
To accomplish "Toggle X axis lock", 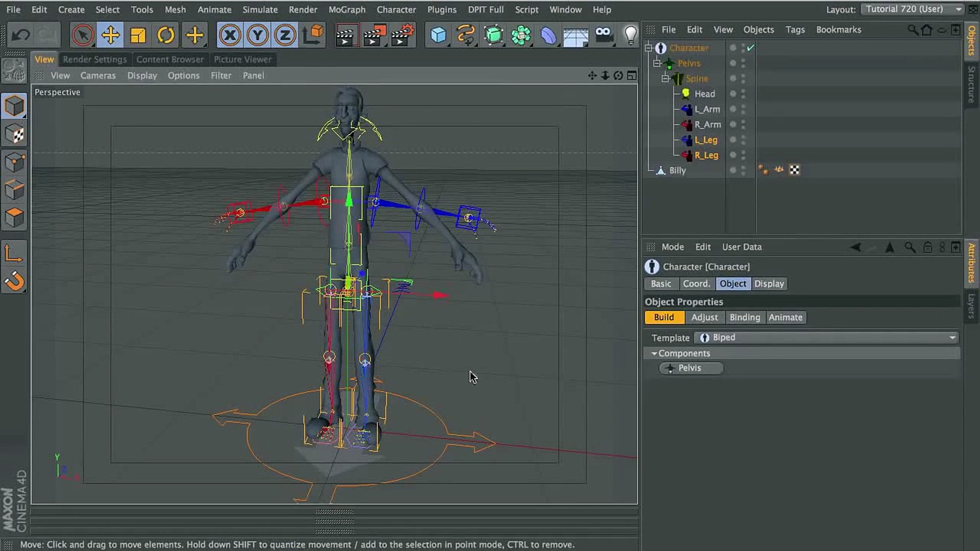I will pos(230,35).
